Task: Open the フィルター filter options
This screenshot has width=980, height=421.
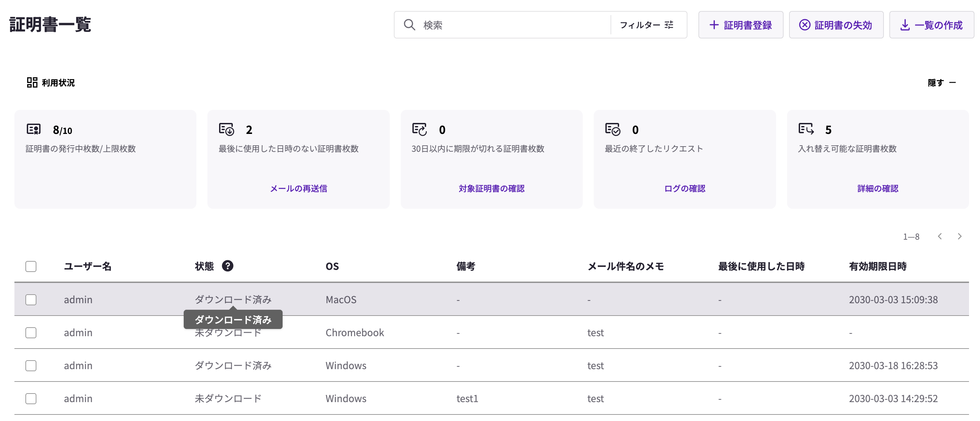Action: click(x=646, y=25)
